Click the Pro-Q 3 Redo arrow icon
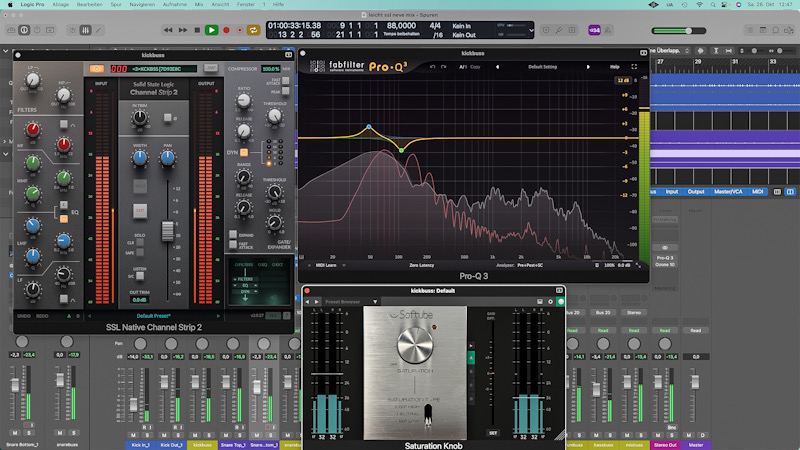This screenshot has width=800, height=450. pos(443,67)
